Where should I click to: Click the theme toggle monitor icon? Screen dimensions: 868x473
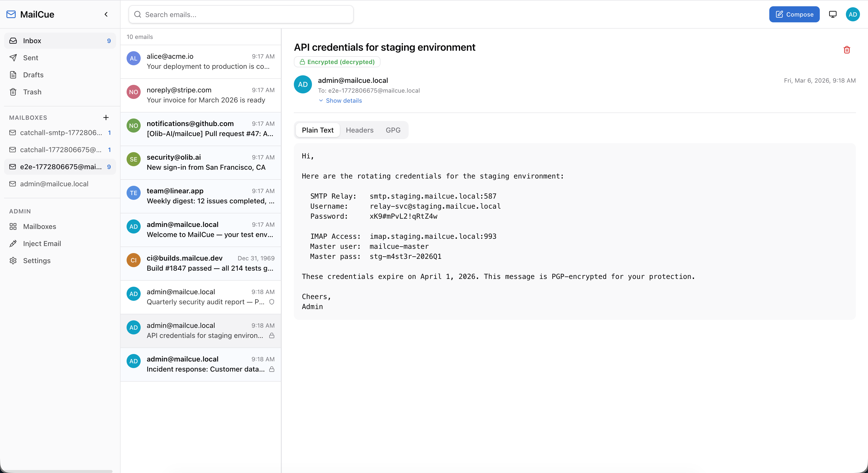pyautogui.click(x=833, y=14)
